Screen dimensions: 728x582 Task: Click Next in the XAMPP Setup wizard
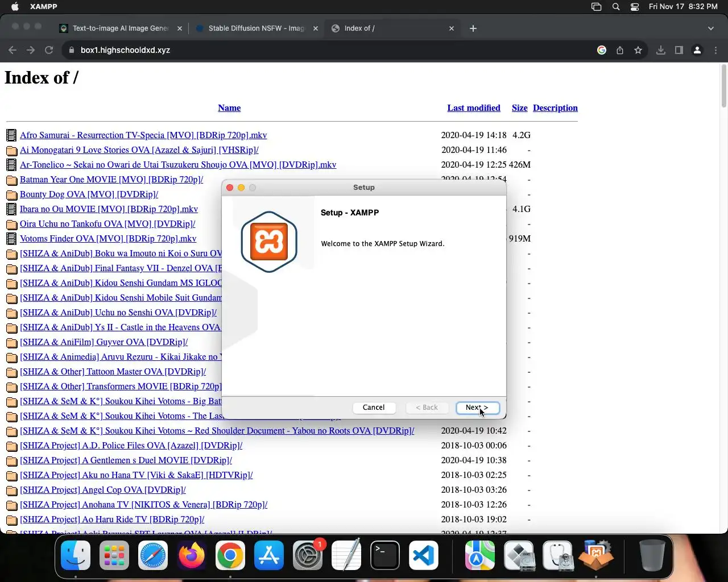477,408
